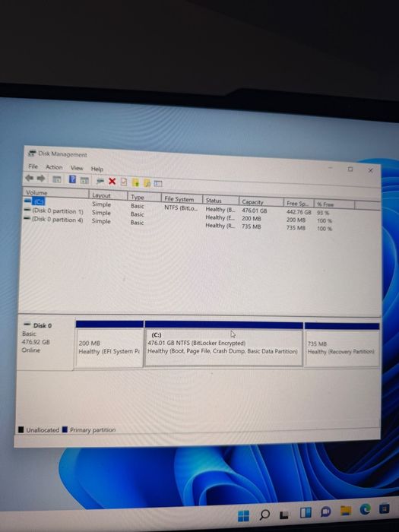The height and width of the screenshot is (532, 399).
Task: Open Task View on the taskbar
Action: pyautogui.click(x=283, y=515)
